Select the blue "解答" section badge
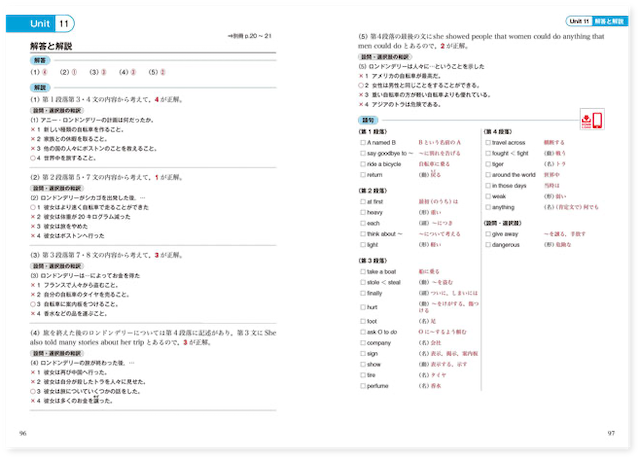This screenshot has height=459, width=640. (x=40, y=60)
